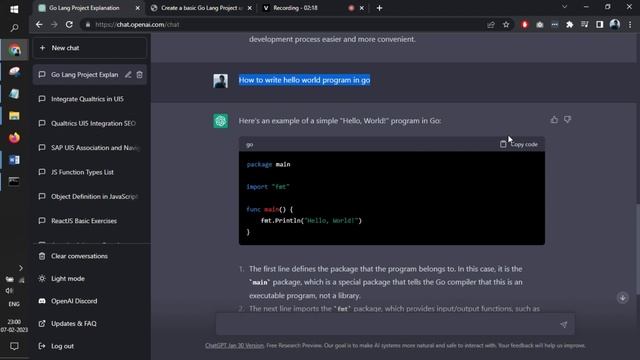The image size is (640, 360).
Task: Switch to the Recording - 02:18 tab
Action: pos(296,8)
